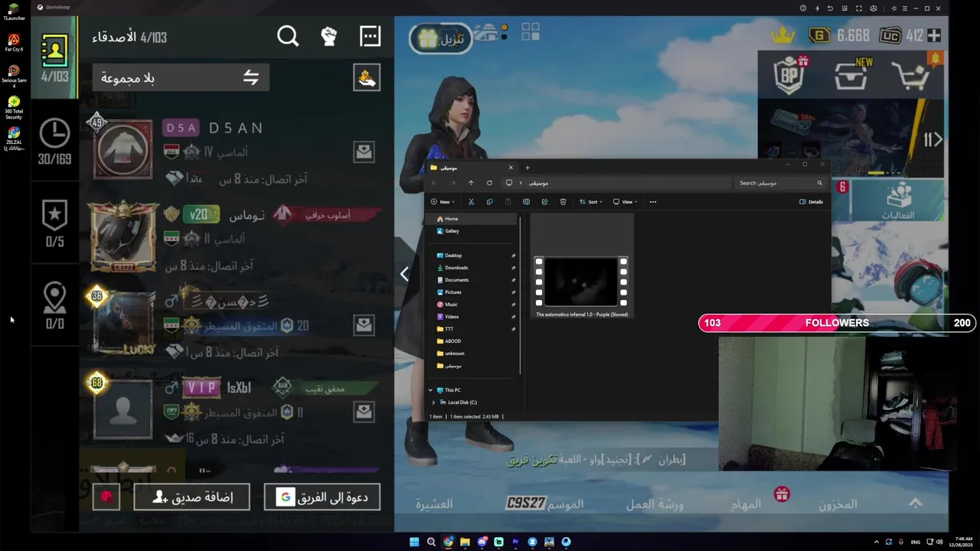Click Gameloop back arrow icon
The height and width of the screenshot is (551, 980).
click(x=831, y=8)
